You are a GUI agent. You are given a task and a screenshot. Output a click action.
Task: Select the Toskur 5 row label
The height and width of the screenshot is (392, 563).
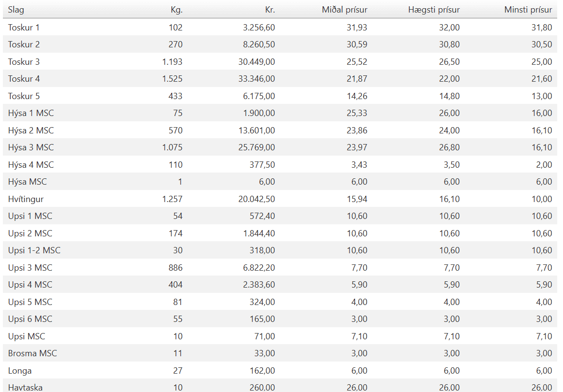tap(24, 96)
